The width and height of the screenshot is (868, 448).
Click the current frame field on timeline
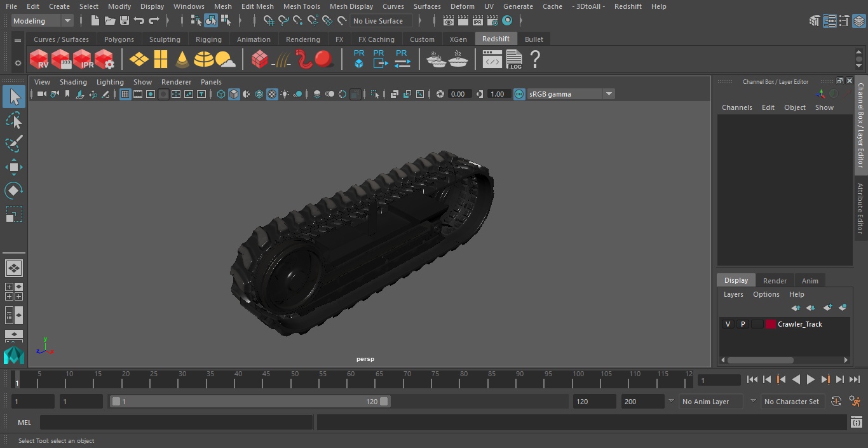click(x=719, y=380)
